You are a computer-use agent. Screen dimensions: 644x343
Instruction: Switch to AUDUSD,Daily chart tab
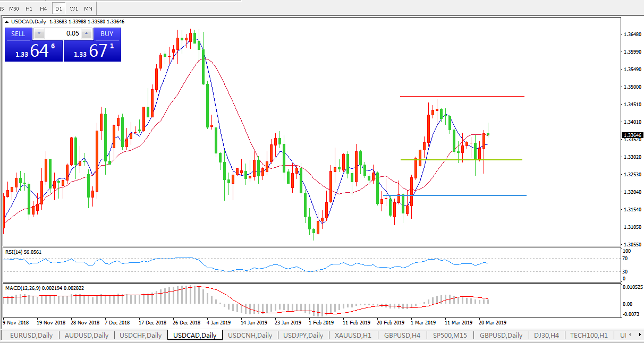tap(86, 335)
